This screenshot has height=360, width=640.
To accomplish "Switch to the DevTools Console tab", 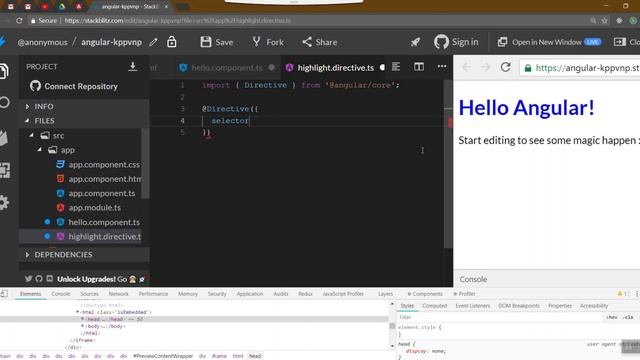I will point(61,294).
